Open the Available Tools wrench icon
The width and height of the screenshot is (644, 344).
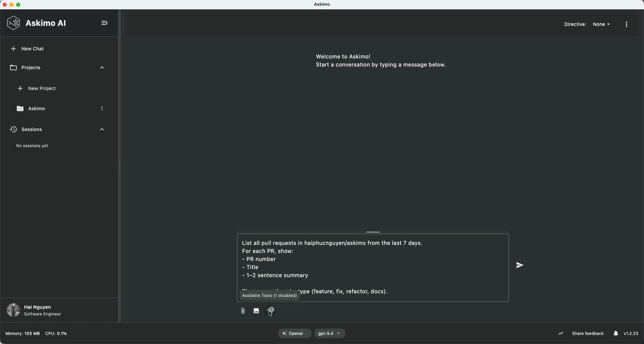tap(270, 311)
